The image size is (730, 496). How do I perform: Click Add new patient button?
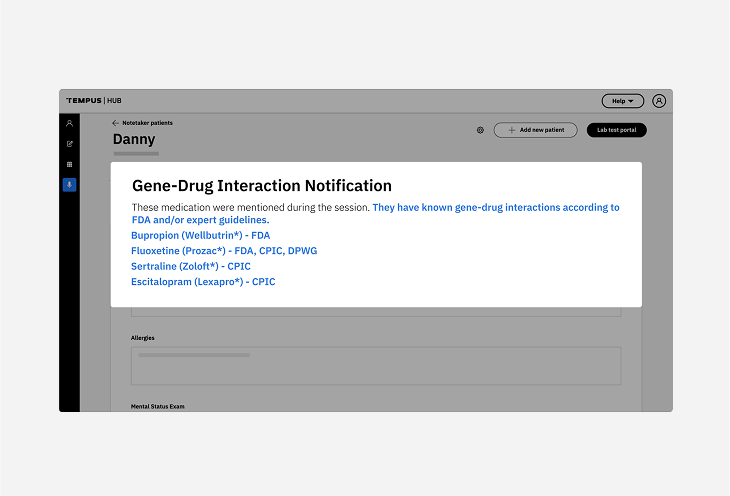pyautogui.click(x=535, y=130)
